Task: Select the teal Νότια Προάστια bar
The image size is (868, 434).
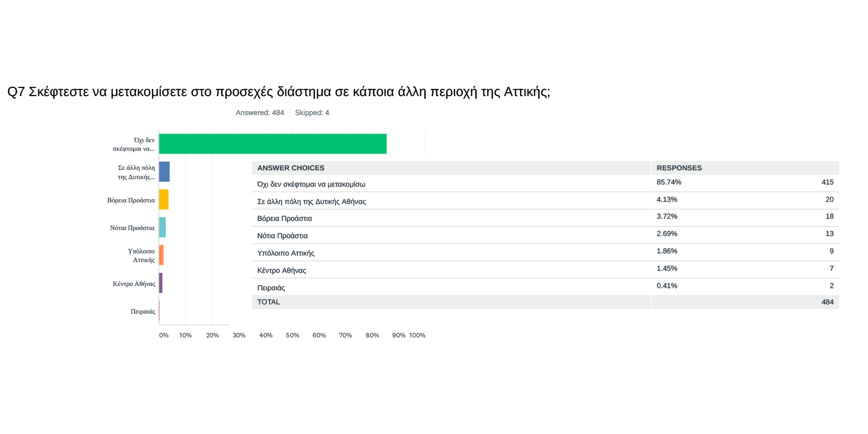Action: pos(162,227)
